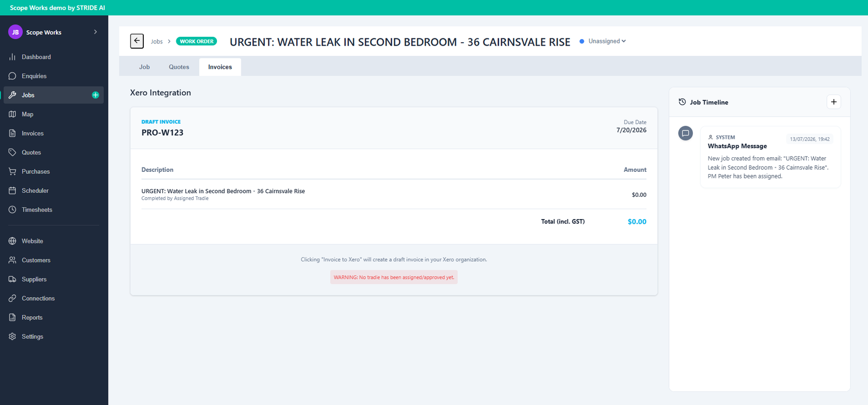Open Settings label in the sidebar
This screenshot has height=405, width=868.
33,337
